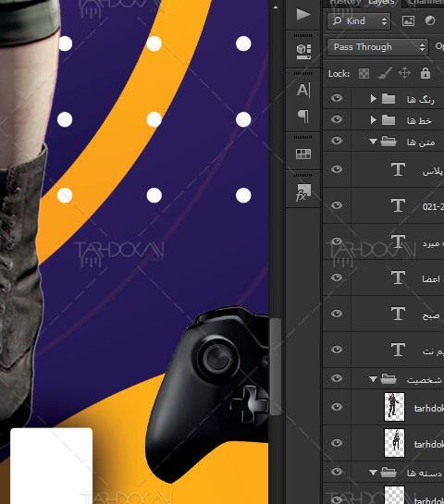This screenshot has height=504, width=444.
Task: Select the T icon of نت layer
Action: pos(398,350)
